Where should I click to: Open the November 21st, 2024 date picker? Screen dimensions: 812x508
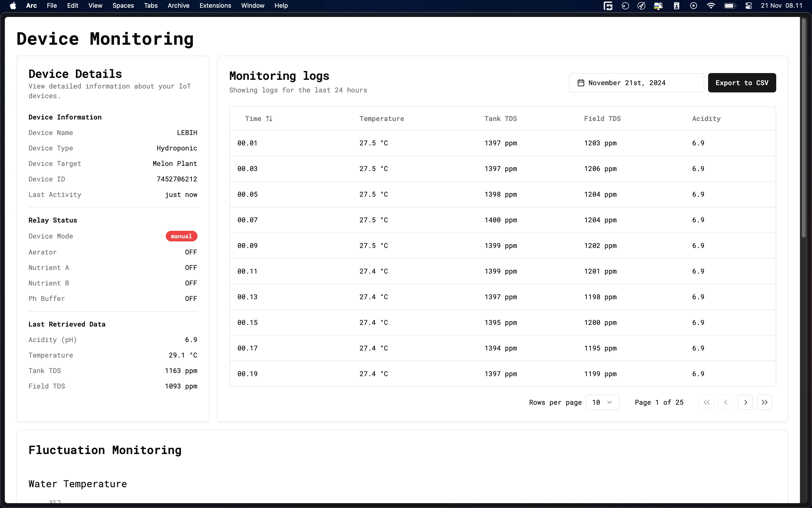636,83
